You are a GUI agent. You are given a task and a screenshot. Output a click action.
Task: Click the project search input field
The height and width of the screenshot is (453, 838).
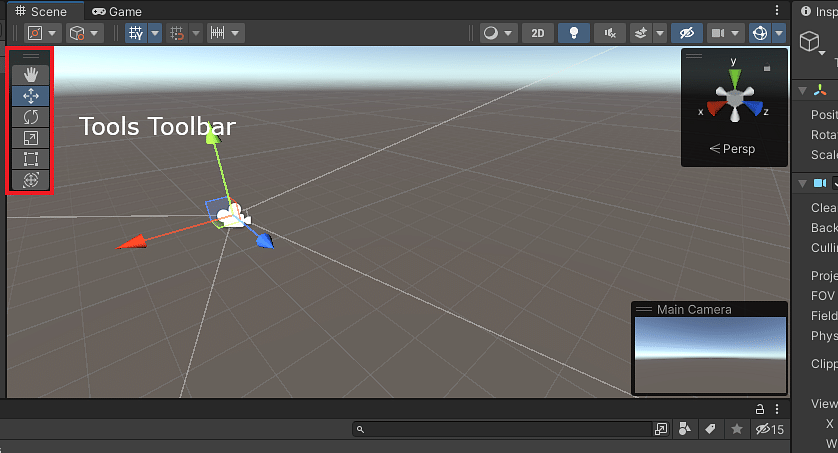coord(502,429)
